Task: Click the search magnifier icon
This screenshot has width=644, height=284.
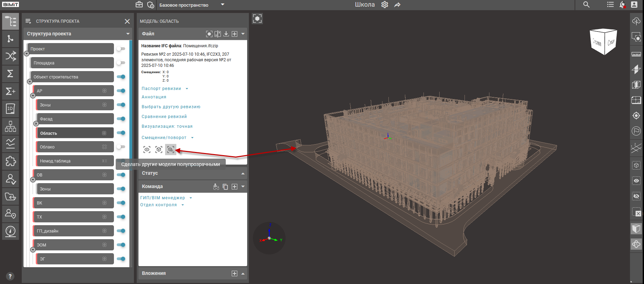Action: click(586, 5)
